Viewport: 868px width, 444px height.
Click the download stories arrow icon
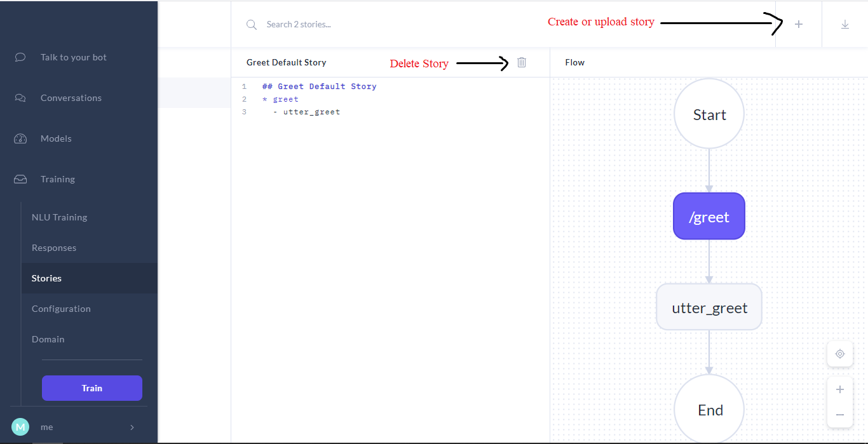tap(844, 24)
